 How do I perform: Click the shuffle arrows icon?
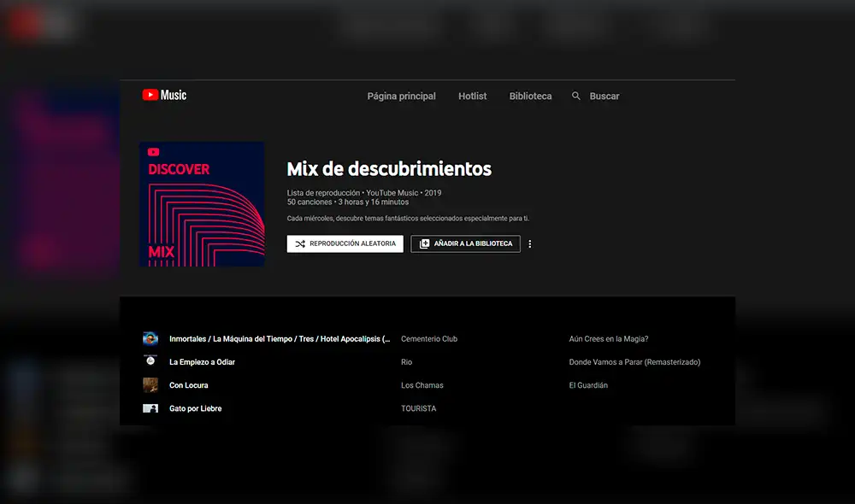(300, 243)
